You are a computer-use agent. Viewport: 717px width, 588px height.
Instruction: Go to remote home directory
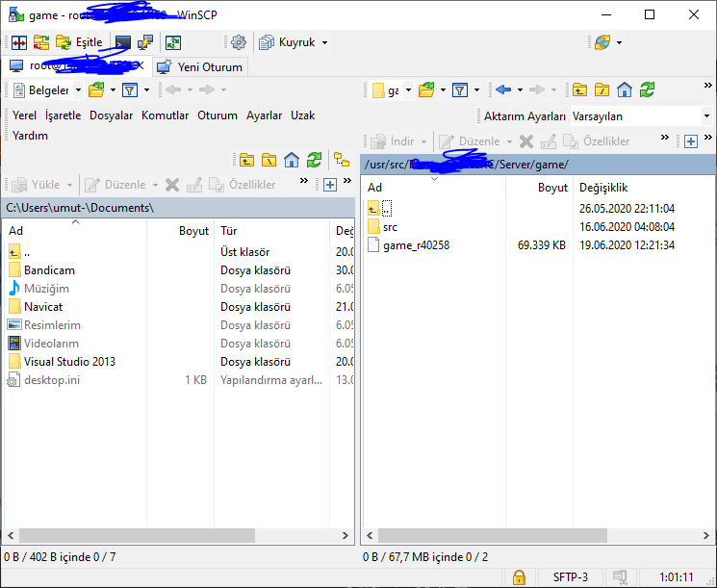coord(625,89)
